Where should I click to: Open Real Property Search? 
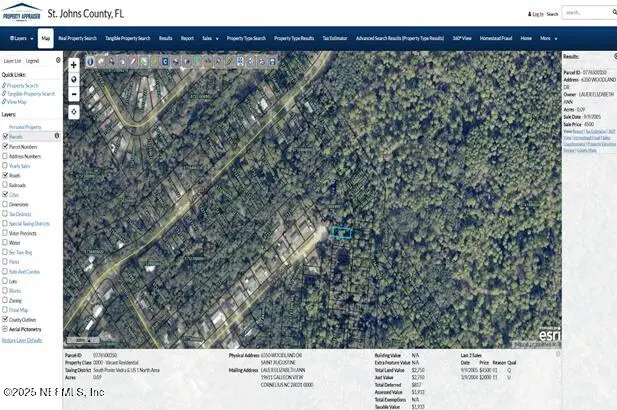click(x=78, y=38)
